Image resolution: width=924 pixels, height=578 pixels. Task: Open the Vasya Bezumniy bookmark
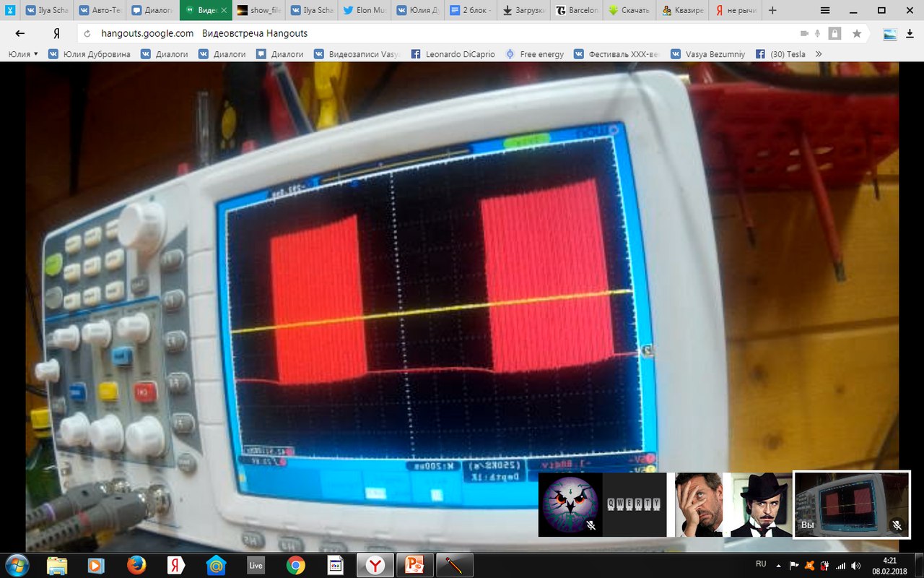707,54
